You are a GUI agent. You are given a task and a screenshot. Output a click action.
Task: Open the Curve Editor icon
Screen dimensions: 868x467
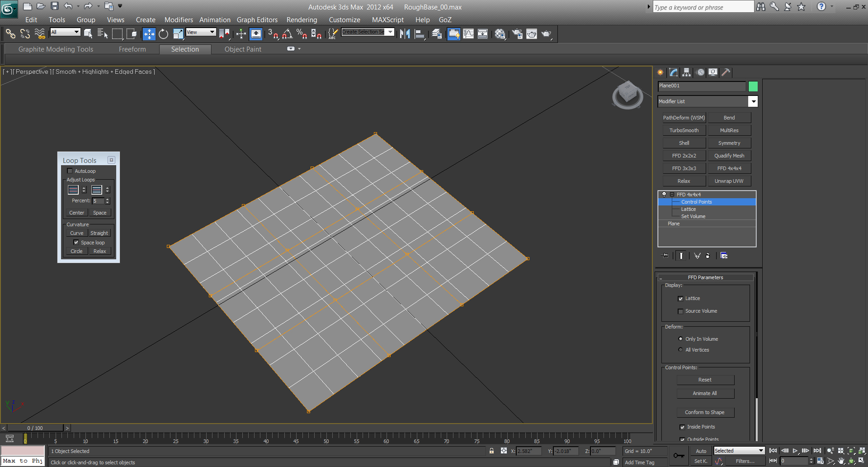coord(468,33)
